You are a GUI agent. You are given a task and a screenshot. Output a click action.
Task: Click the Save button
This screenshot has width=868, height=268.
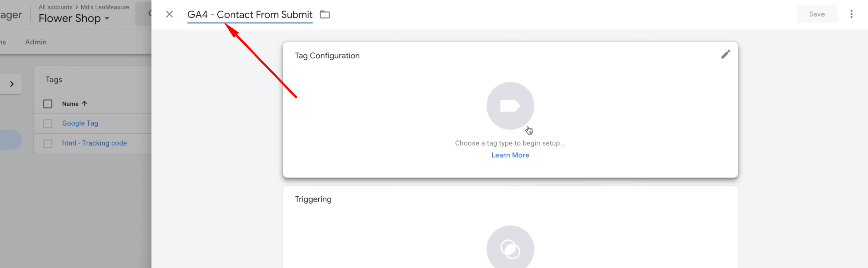(x=816, y=14)
